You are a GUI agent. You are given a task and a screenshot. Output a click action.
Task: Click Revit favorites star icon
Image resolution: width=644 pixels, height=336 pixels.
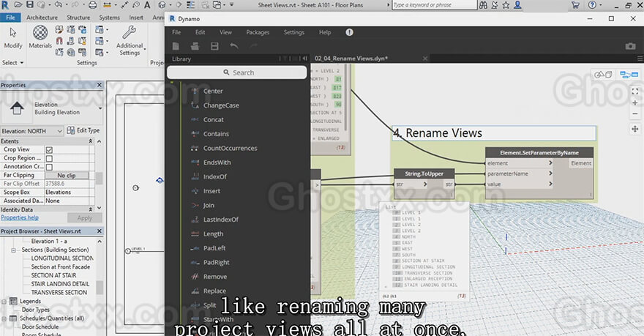[x=506, y=5]
